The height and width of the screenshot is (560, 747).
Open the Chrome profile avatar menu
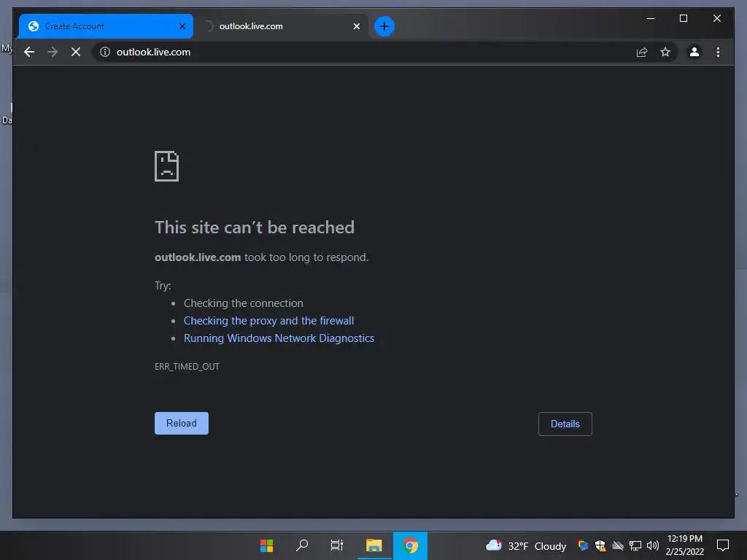(x=694, y=52)
